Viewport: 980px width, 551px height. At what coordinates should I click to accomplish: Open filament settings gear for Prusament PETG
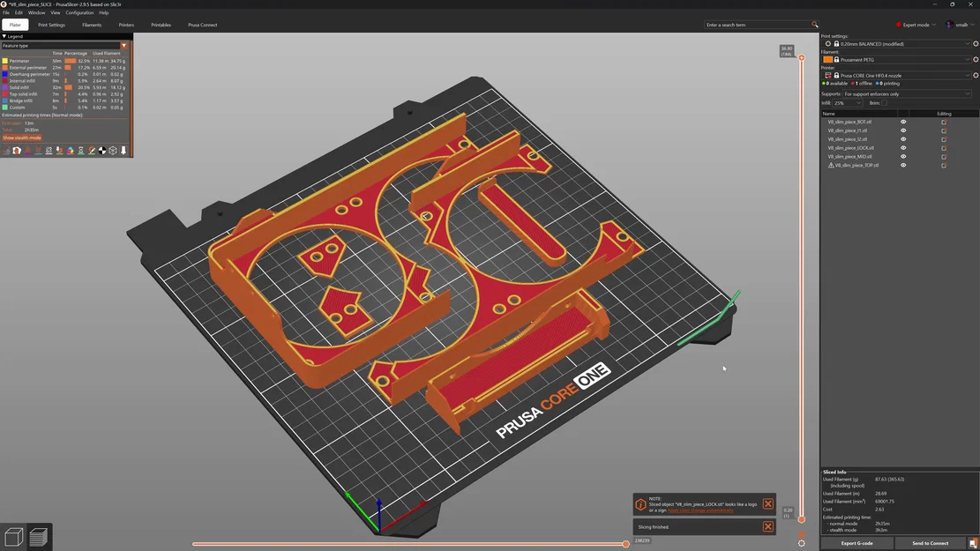tap(976, 59)
